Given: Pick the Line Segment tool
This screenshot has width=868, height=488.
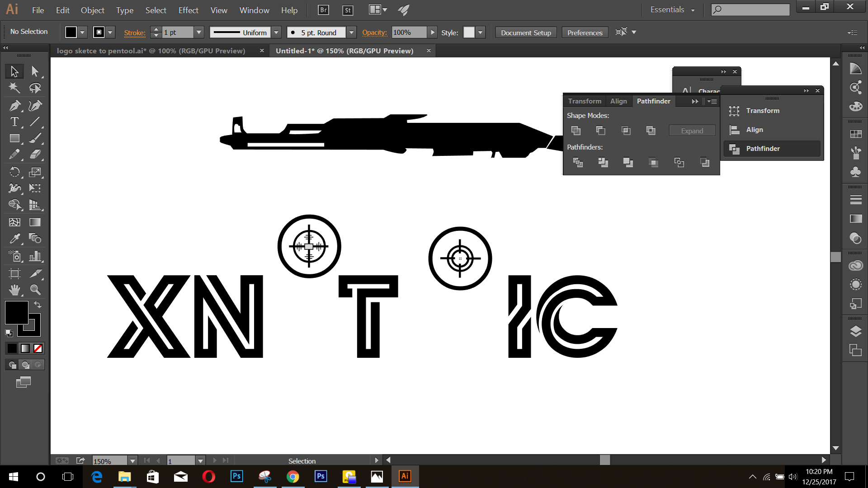Looking at the screenshot, I should 35,122.
